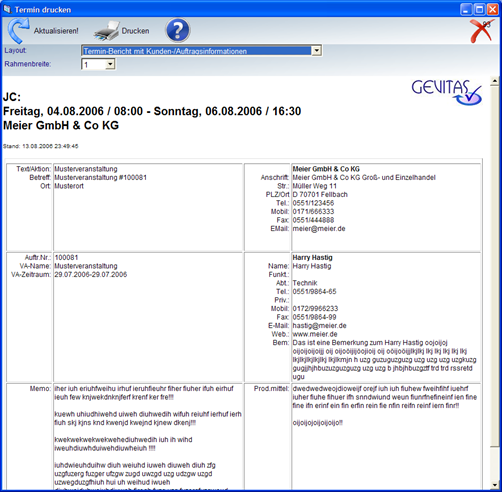This screenshot has width=502, height=492.
Task: Click the fax number '0551/444888'
Action: [313, 220]
